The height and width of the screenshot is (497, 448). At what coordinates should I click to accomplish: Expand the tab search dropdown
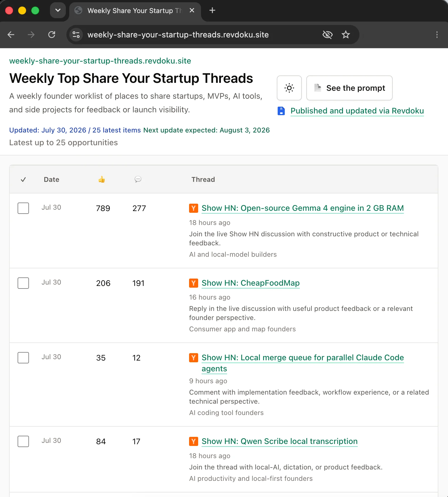click(x=58, y=10)
